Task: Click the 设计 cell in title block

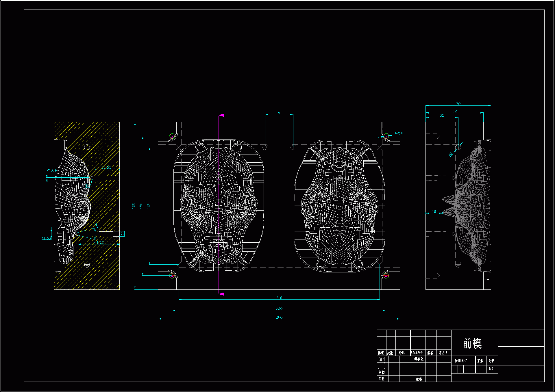Action: (x=382, y=359)
